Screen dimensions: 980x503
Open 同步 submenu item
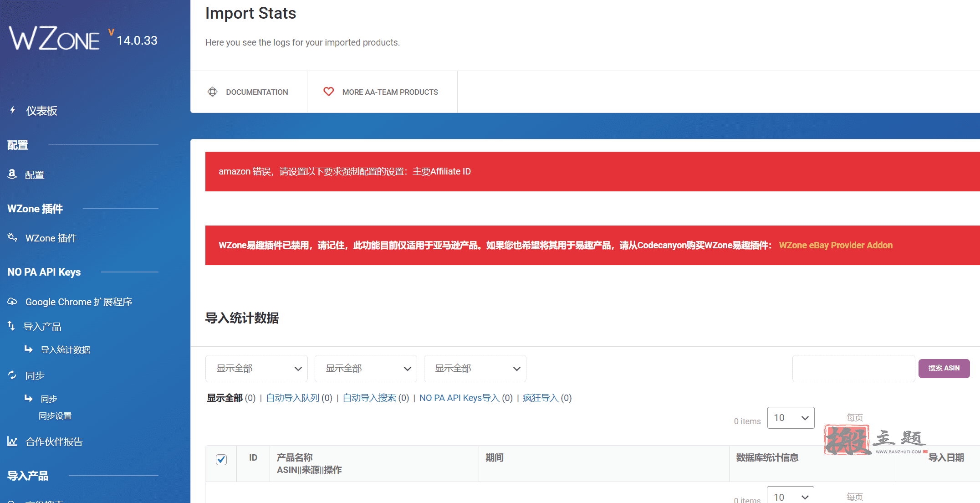(x=49, y=399)
